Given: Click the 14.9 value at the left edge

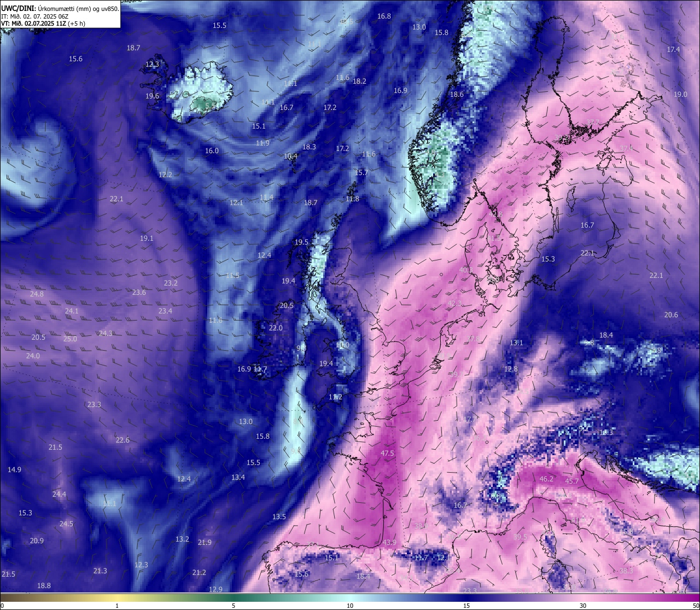Looking at the screenshot, I should (x=14, y=470).
